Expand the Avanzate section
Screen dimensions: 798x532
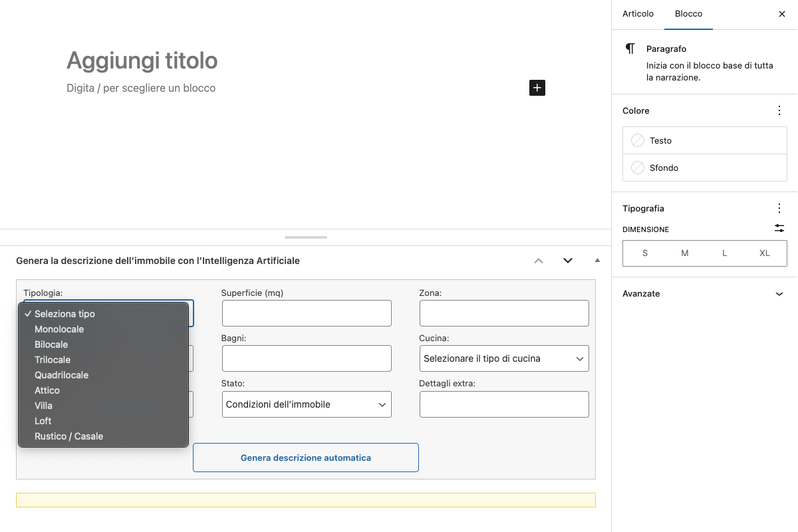click(x=705, y=293)
